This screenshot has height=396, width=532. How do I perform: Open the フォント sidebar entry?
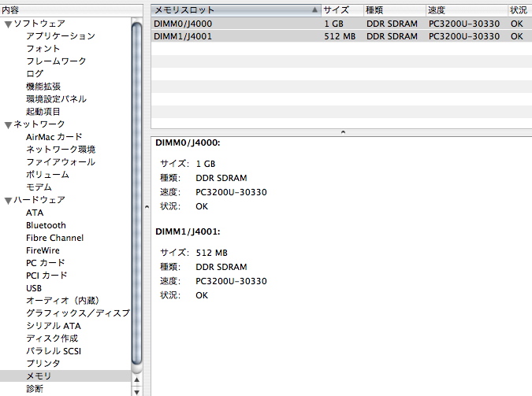tap(43, 49)
